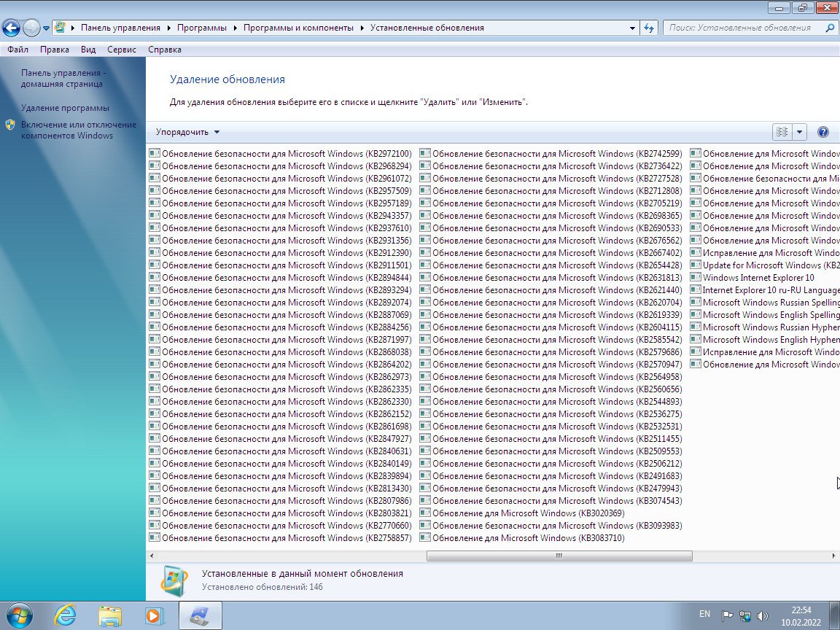The image size is (840, 630).
Task: Open Windows Explorer from the taskbar
Action: point(110,615)
